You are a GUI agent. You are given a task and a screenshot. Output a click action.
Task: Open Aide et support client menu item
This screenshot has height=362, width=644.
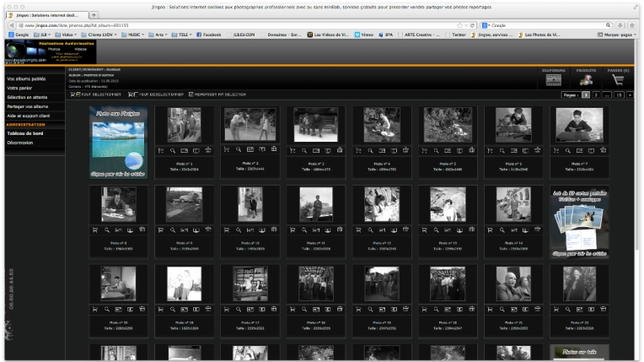coord(29,116)
